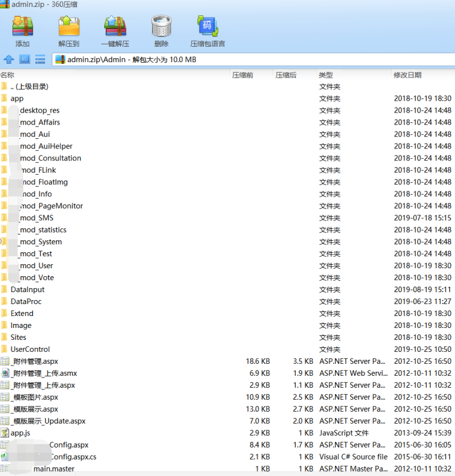Select the Config.aspx file name

tap(69, 445)
